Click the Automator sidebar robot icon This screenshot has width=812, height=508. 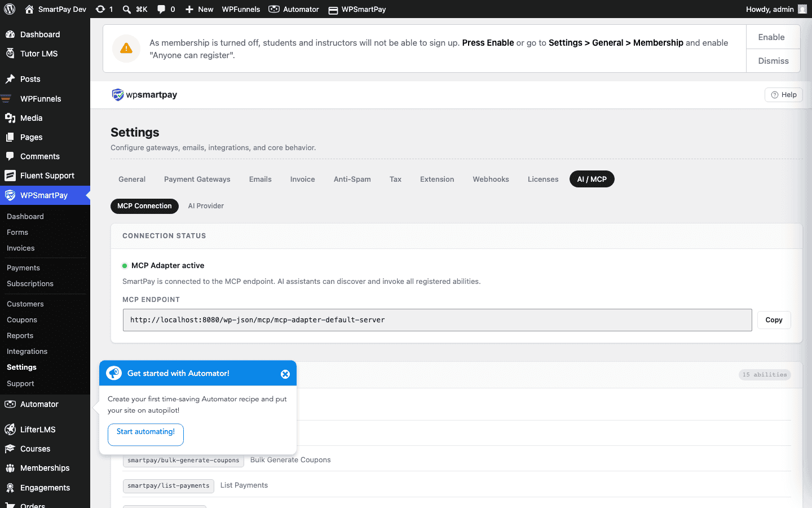pyautogui.click(x=10, y=404)
